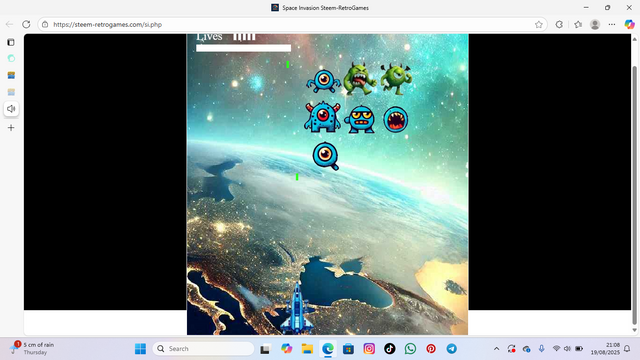Image resolution: width=640 pixels, height=360 pixels.
Task: Open the browser extensions icon
Action: click(x=559, y=24)
